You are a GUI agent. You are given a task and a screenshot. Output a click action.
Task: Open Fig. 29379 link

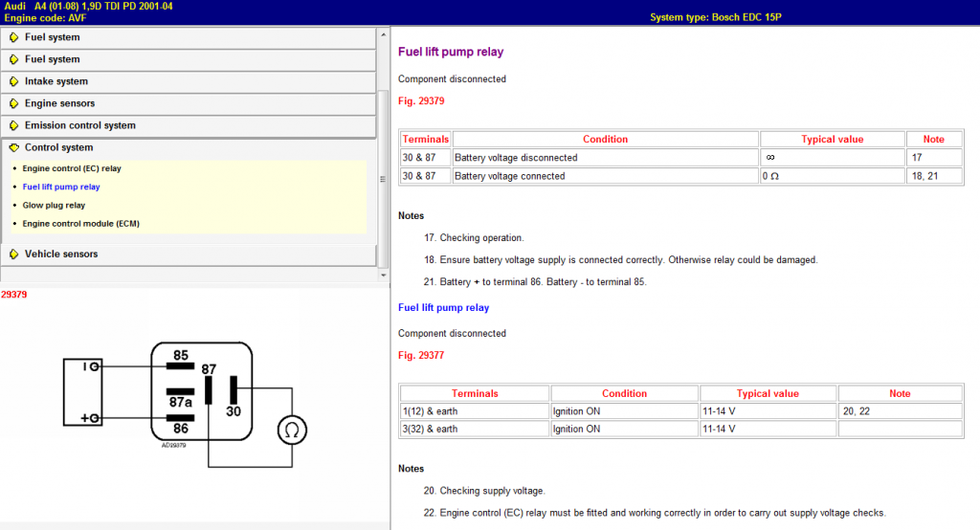pos(421,101)
